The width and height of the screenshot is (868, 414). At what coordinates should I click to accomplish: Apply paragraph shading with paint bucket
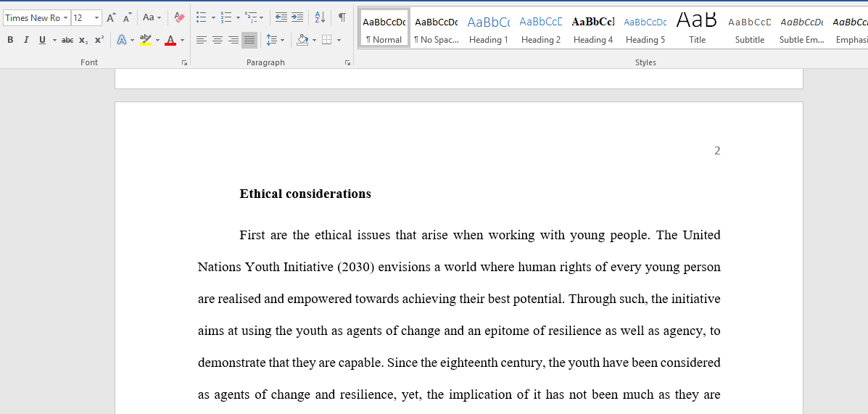pyautogui.click(x=302, y=40)
